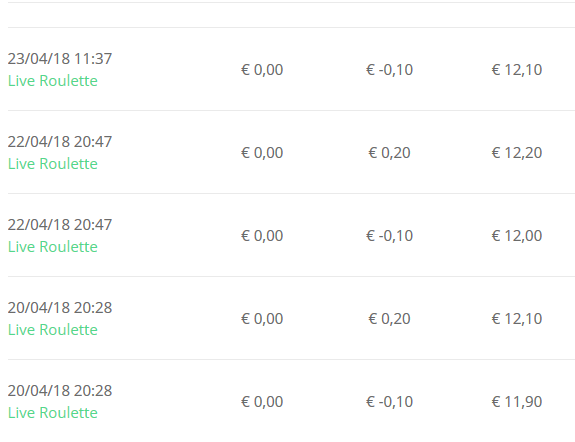Click the € -0,10 amount in € 12,00 row
This screenshot has height=442, width=575.
[x=389, y=235]
